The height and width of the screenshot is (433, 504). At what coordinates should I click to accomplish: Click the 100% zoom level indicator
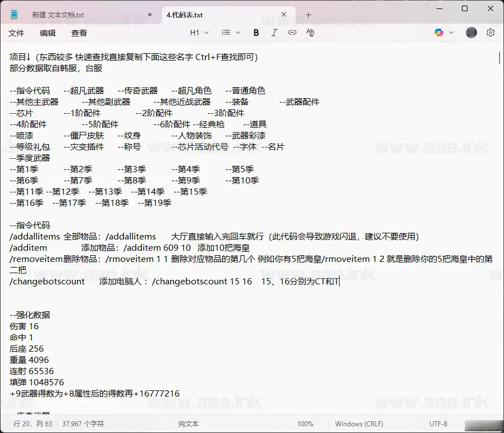(305, 424)
